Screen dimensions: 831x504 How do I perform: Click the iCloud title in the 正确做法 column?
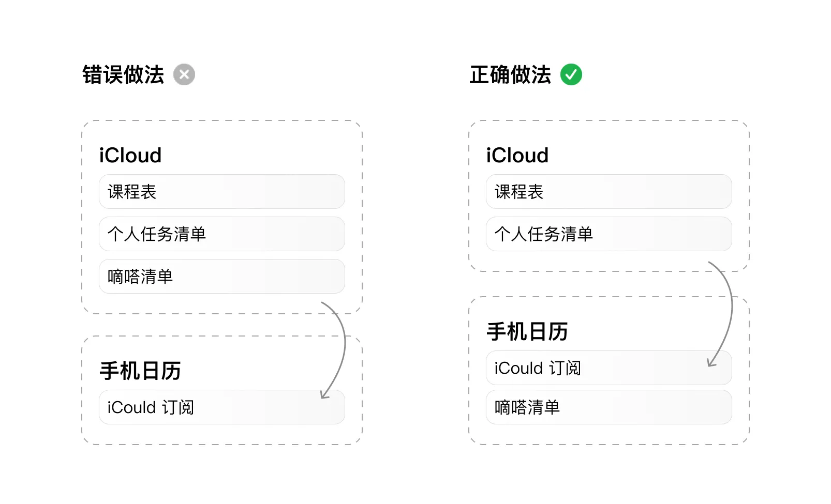tap(517, 155)
